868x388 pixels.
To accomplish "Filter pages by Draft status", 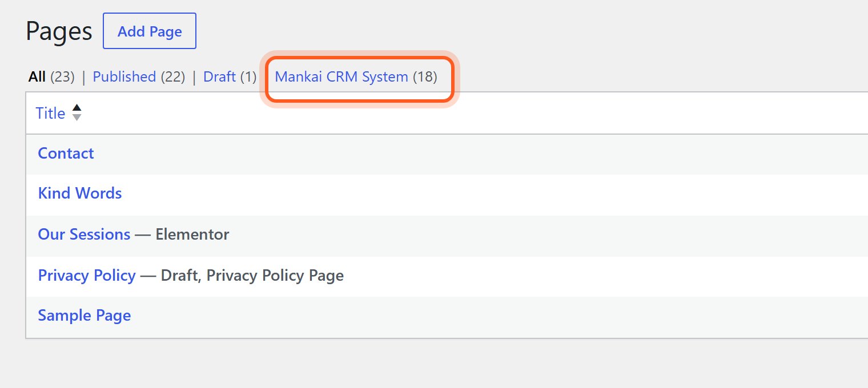I will (219, 76).
